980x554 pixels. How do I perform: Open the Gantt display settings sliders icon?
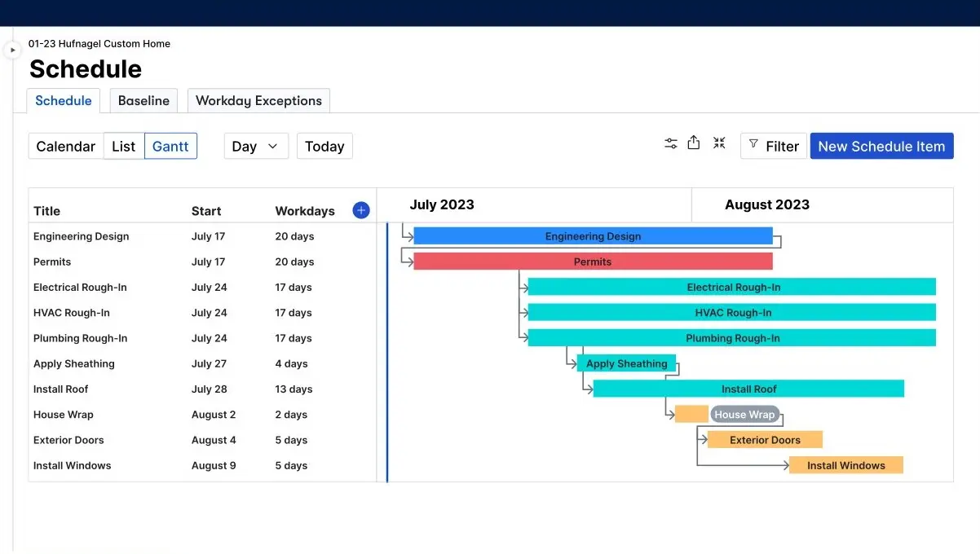(670, 143)
